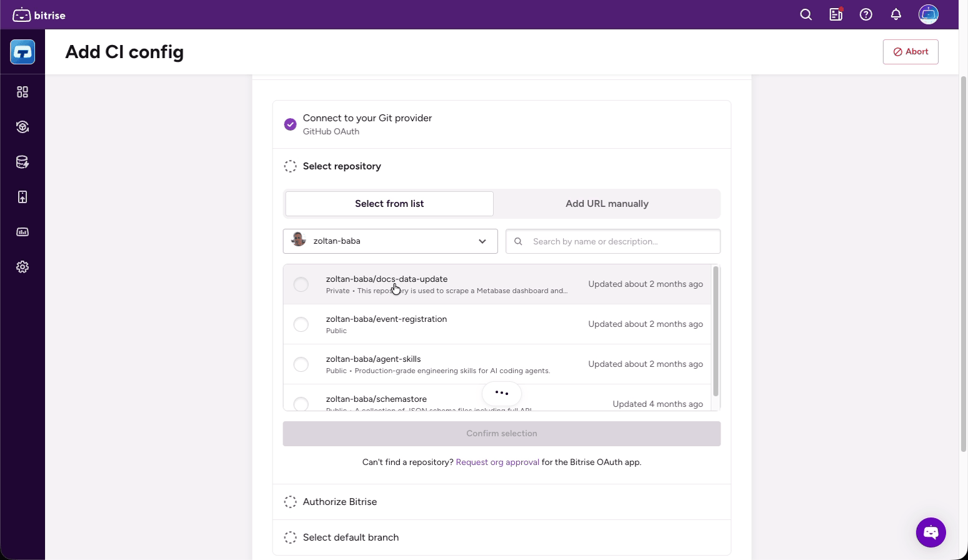The image size is (968, 560).
Task: Switch to the Add URL manually tab
Action: click(x=607, y=204)
